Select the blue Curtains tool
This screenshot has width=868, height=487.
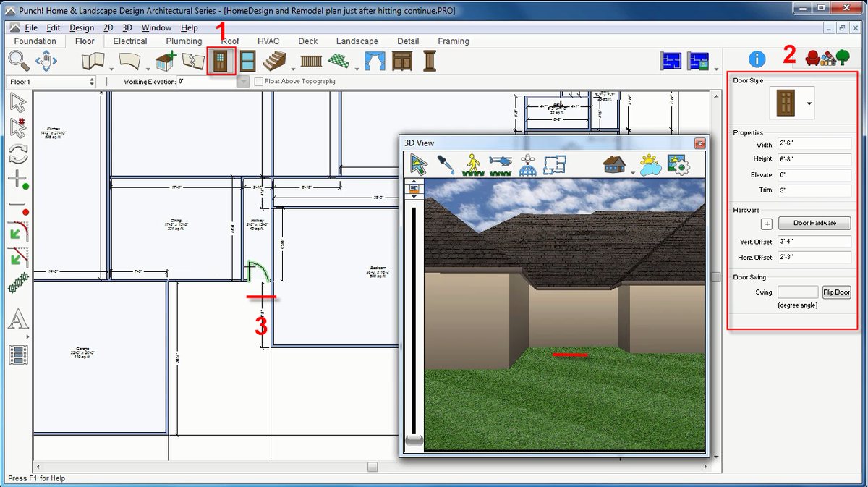tap(375, 61)
